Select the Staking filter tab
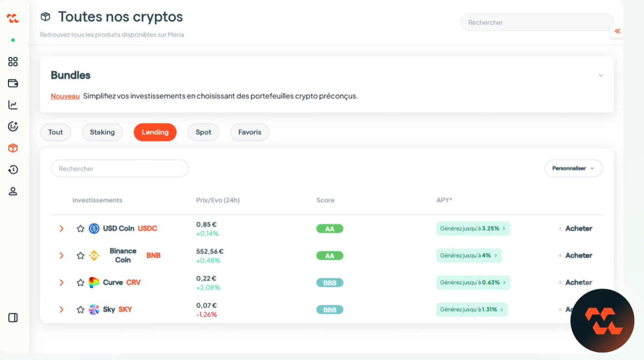 coord(102,132)
